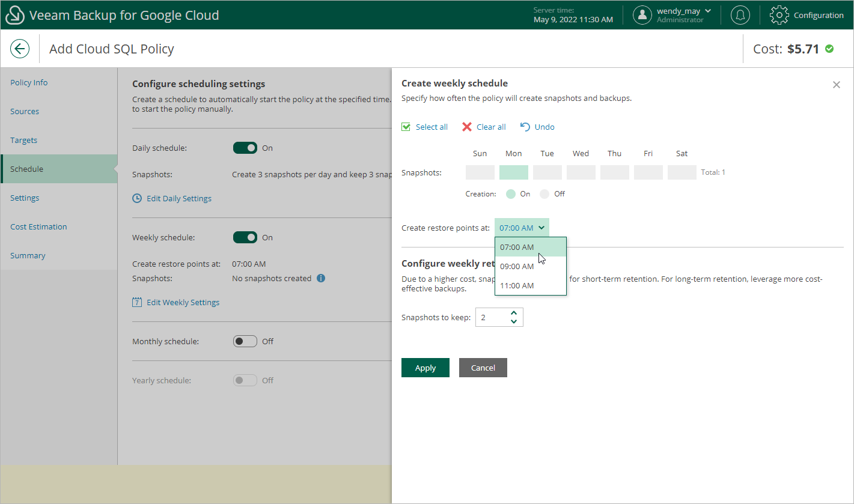Enable the Monthly schedule toggle
Viewport: 854px width, 504px height.
pyautogui.click(x=245, y=341)
